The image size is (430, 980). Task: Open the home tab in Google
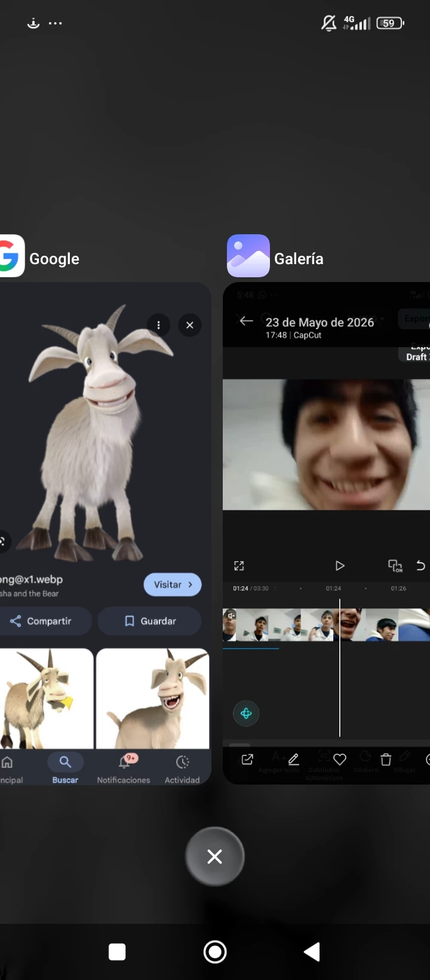9,768
